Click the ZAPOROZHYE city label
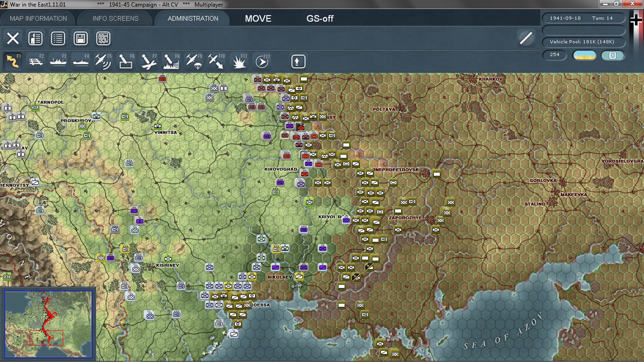Viewport: 644px width, 362px height. coord(405,218)
